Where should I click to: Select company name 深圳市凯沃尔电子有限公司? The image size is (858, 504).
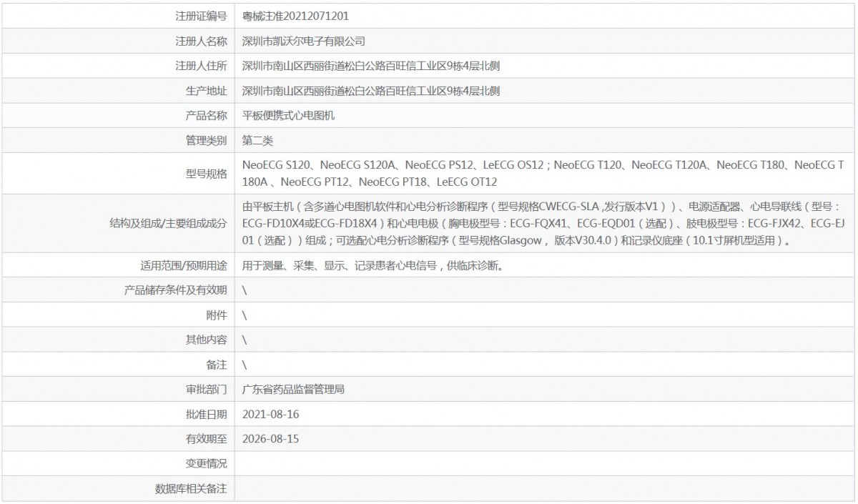pyautogui.click(x=304, y=41)
